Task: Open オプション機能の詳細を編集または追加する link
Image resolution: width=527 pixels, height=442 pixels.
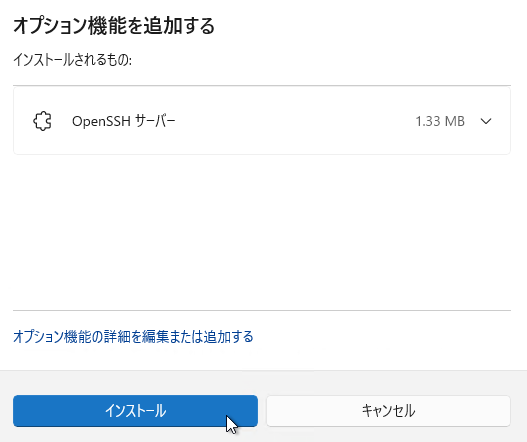Action: coord(133,336)
